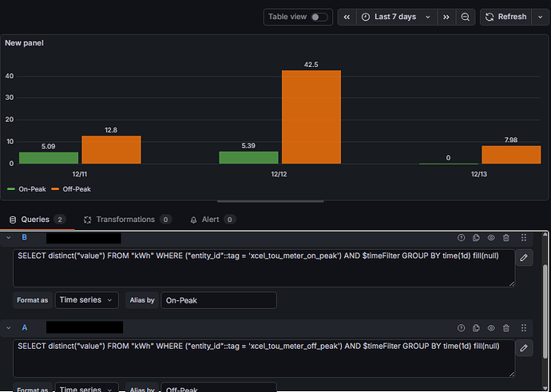Click the orange 7.98 bar for 12/13
The height and width of the screenshot is (392, 551).
tap(511, 155)
